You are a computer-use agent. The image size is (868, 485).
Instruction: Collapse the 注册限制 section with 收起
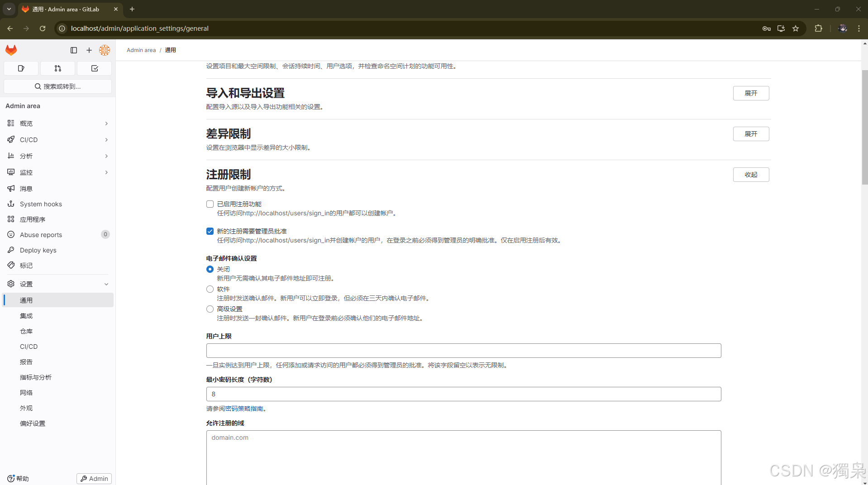751,175
